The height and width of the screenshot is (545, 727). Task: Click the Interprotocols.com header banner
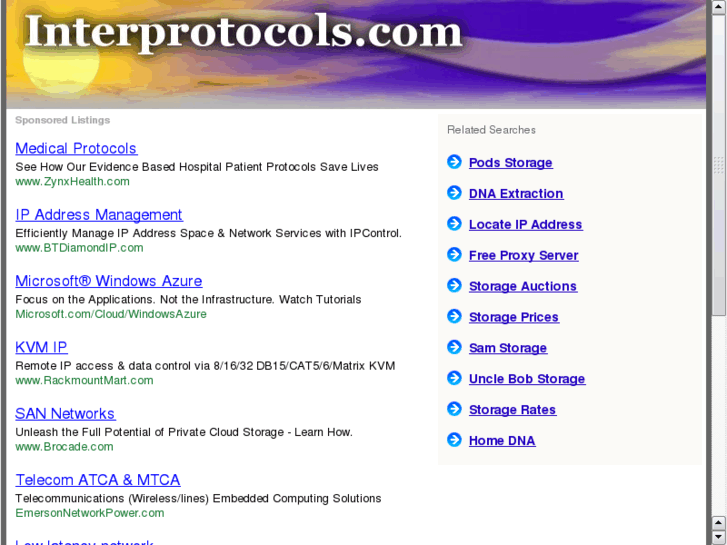356,54
